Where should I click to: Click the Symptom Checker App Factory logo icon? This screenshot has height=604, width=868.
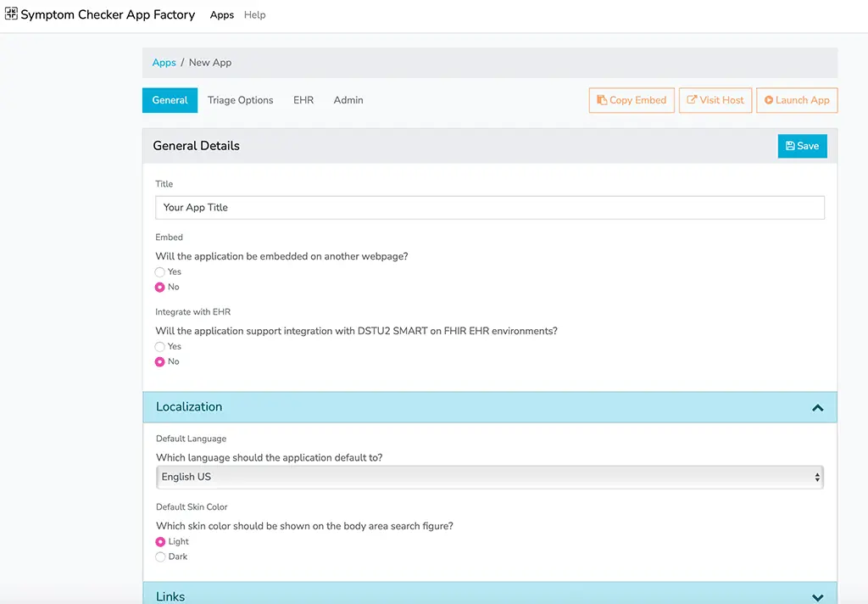tap(10, 14)
